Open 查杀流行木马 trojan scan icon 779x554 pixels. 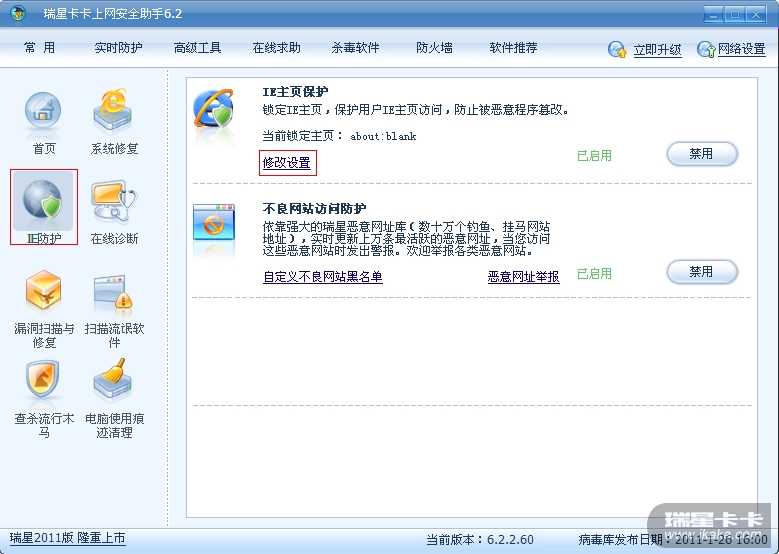(43, 380)
